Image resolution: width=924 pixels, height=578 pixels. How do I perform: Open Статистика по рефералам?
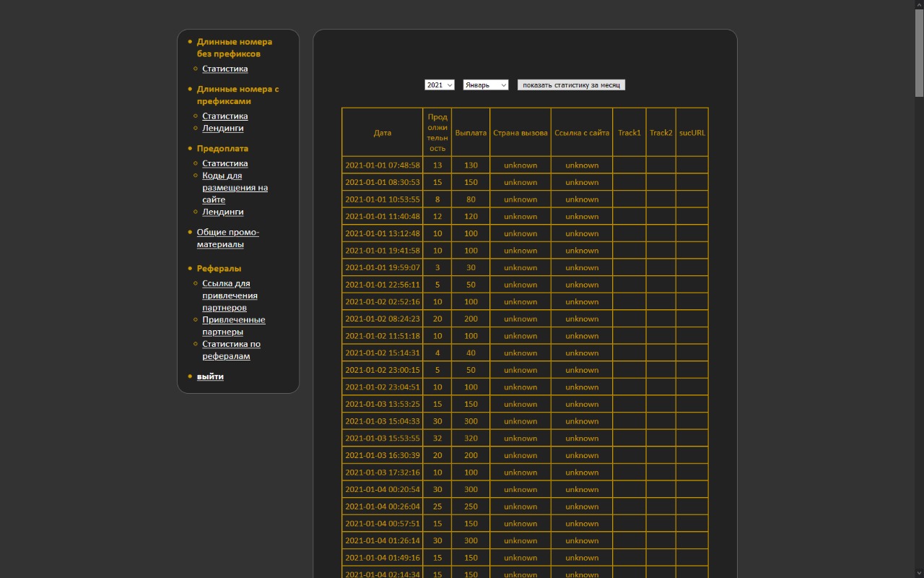coord(231,350)
